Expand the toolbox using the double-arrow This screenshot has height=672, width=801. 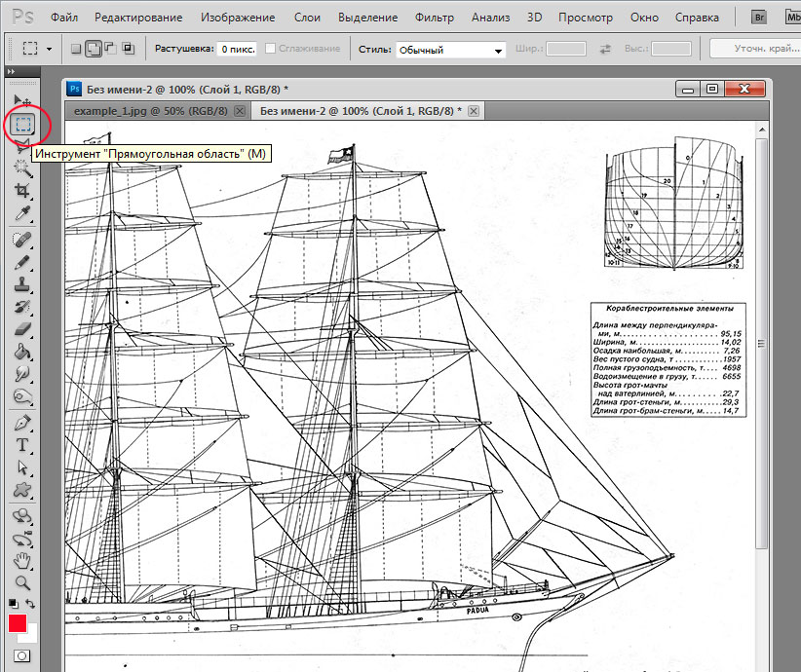point(12,72)
